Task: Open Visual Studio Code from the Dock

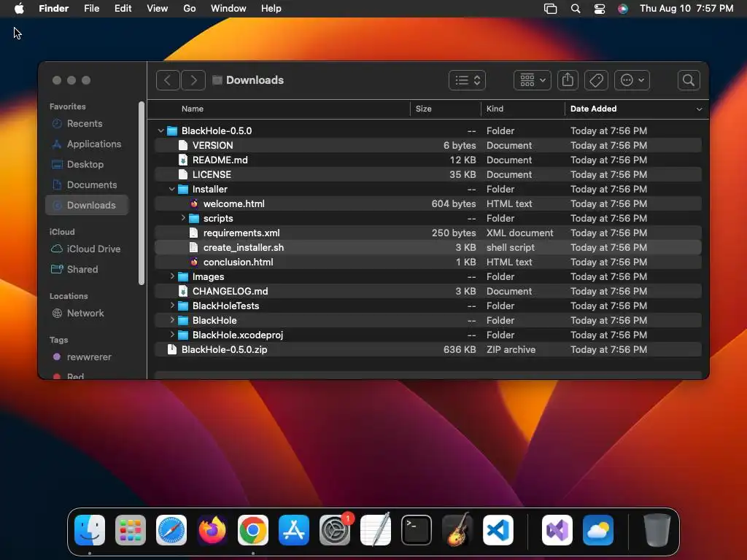Action: (498, 530)
